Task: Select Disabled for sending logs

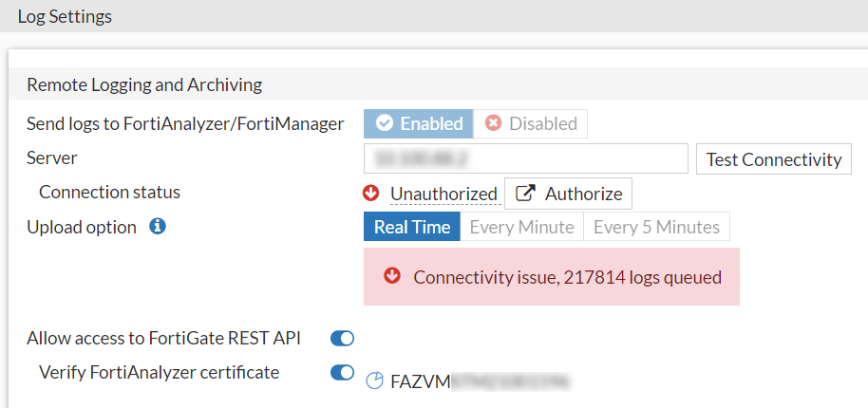Action: pos(531,123)
